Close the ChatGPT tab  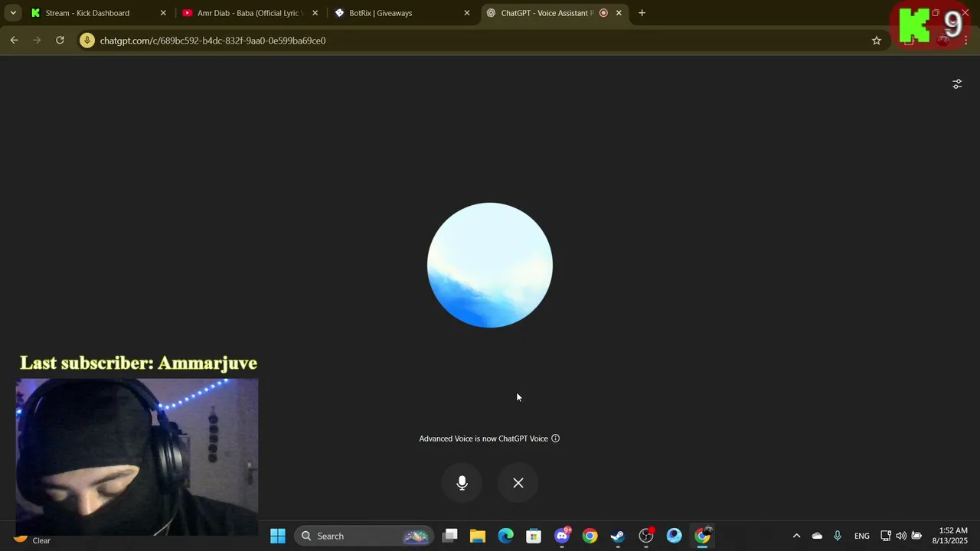click(619, 13)
